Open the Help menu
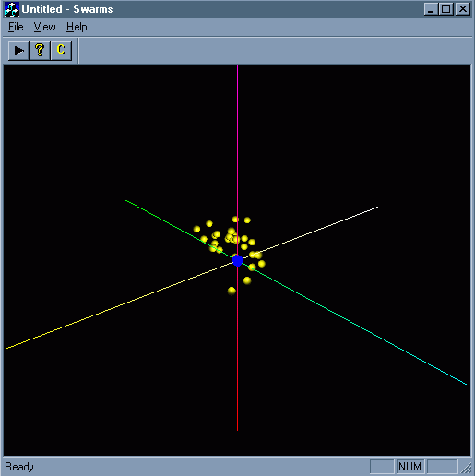This screenshot has height=476, width=475. (x=77, y=27)
